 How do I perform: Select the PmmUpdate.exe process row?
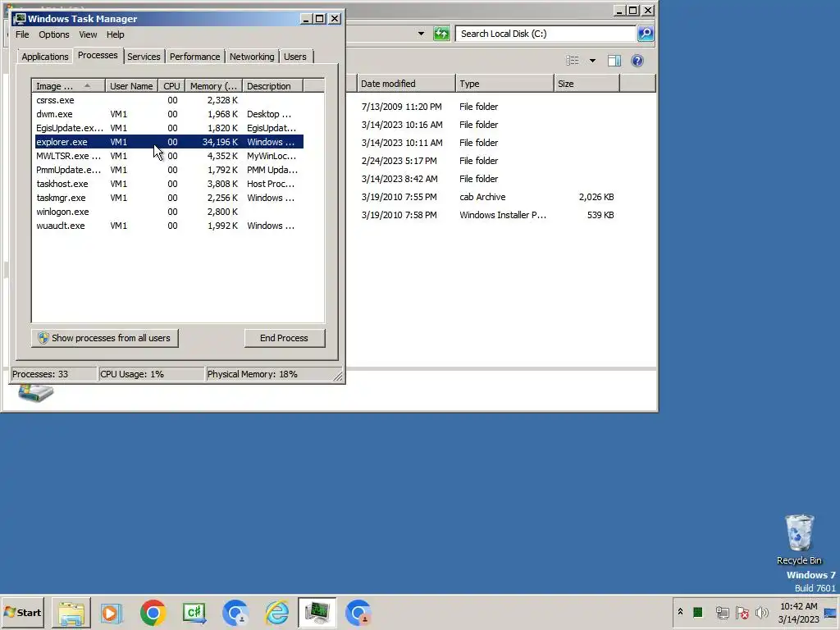click(169, 170)
